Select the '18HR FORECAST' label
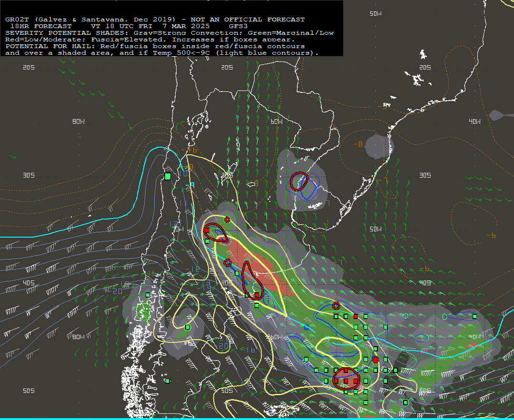The width and height of the screenshot is (514, 420). [41, 26]
